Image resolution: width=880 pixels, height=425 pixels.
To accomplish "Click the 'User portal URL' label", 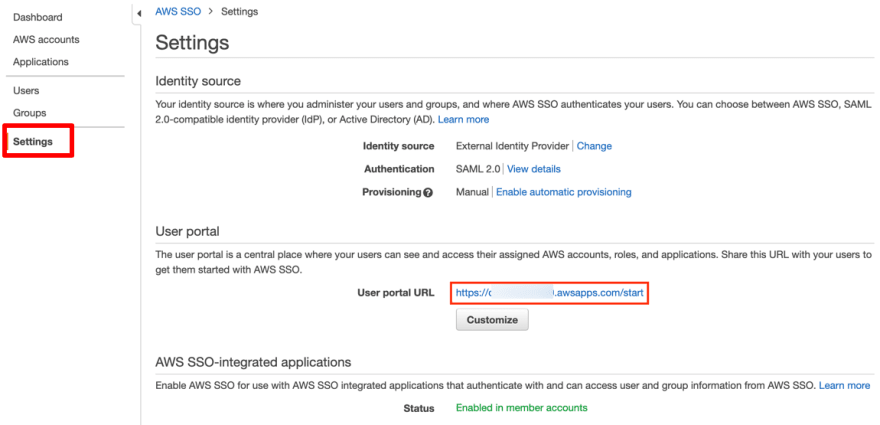I will coord(396,293).
